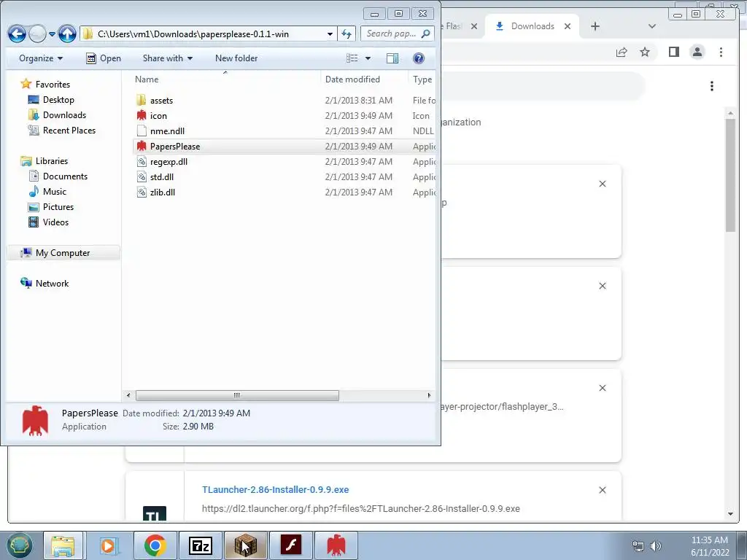Image resolution: width=747 pixels, height=560 pixels.
Task: Open Chrome from the taskbar
Action: coord(155,545)
